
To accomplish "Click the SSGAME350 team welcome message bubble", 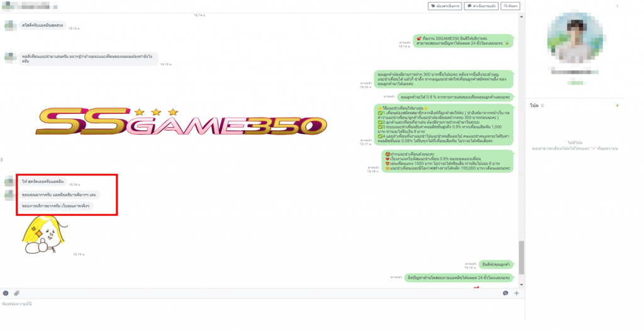I will [x=463, y=41].
